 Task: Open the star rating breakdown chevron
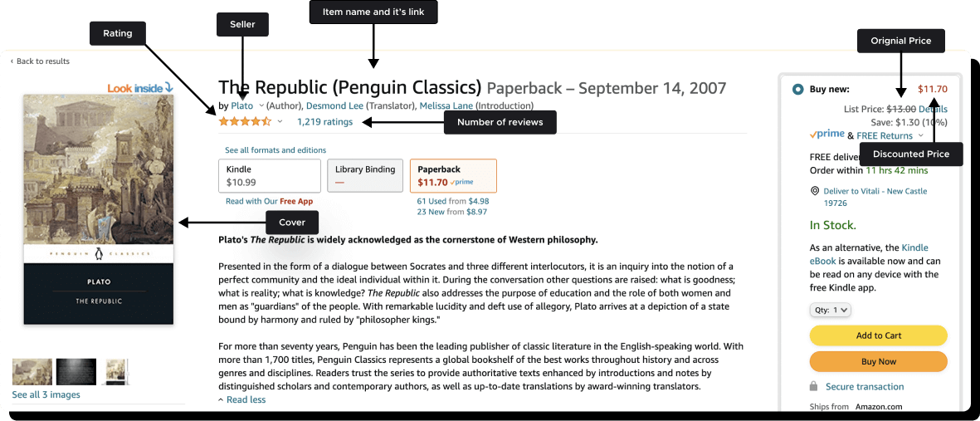280,122
